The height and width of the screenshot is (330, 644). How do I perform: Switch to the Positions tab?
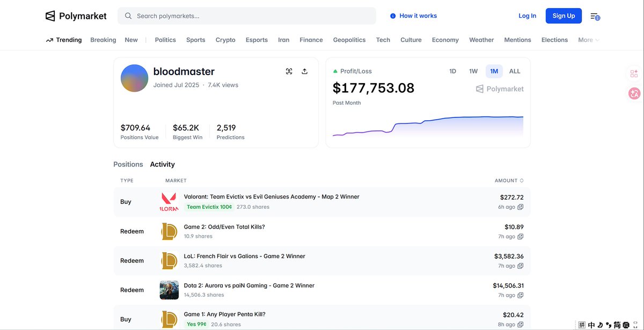(x=128, y=164)
